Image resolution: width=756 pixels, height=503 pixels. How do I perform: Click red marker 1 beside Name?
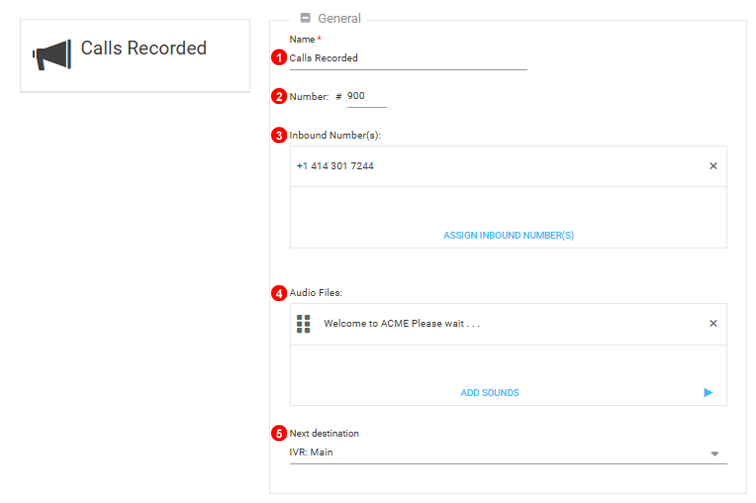[x=279, y=58]
